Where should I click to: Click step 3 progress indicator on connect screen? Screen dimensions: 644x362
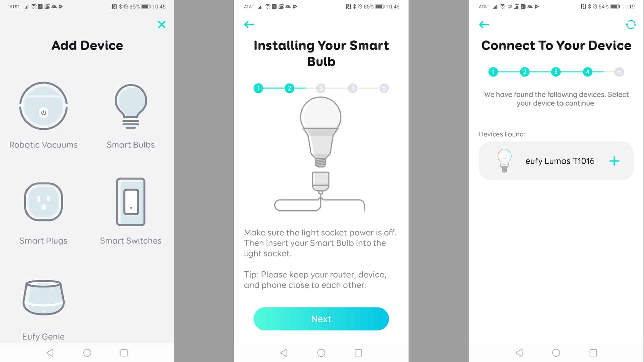[556, 72]
